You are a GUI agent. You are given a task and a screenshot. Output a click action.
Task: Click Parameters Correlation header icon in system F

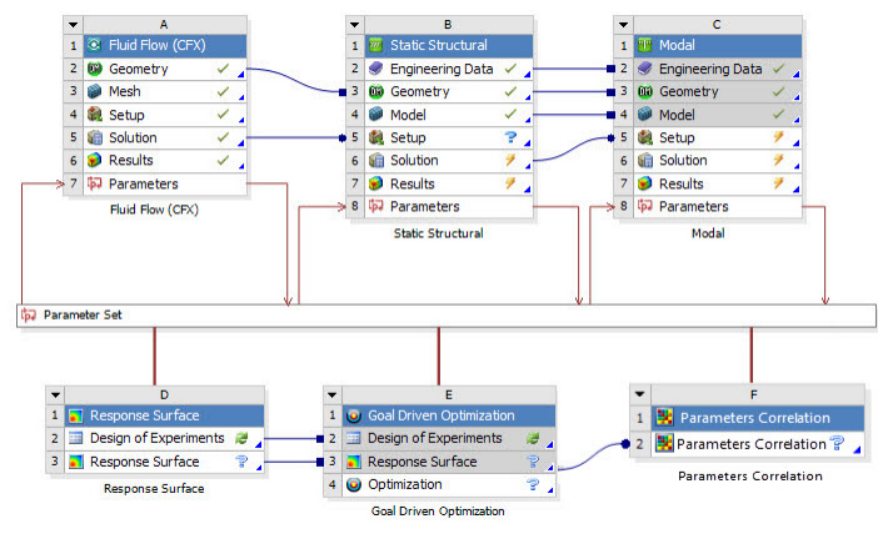pyautogui.click(x=664, y=418)
